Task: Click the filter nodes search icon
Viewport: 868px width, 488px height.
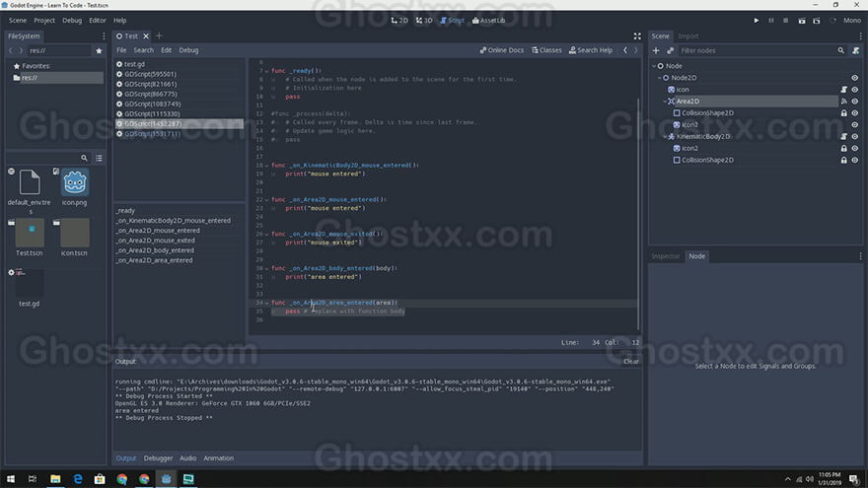Action: (840, 50)
